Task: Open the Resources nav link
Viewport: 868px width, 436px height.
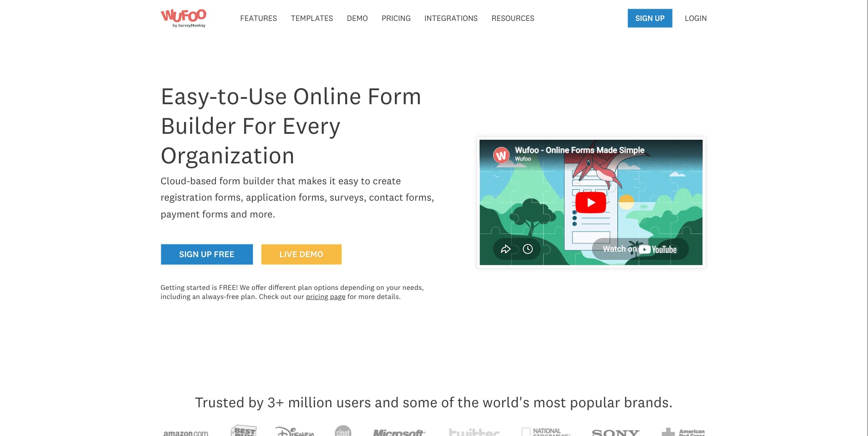Action: coord(513,18)
